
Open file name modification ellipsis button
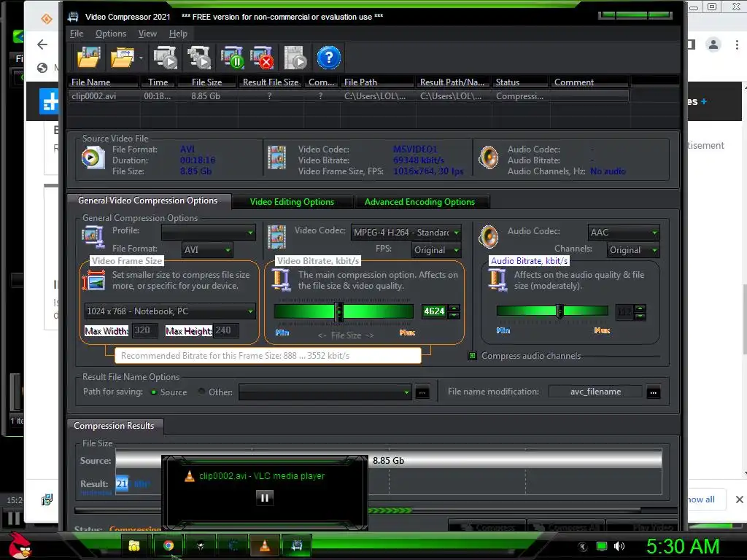653,393
